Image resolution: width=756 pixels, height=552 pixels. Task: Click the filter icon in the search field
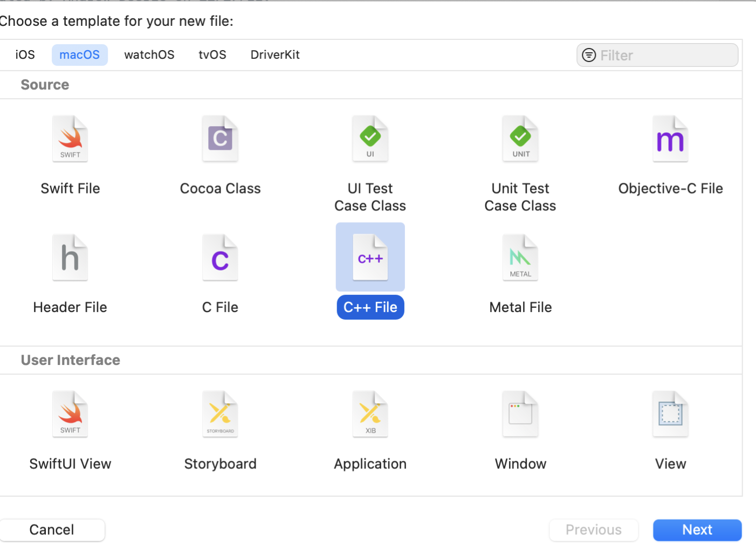(x=589, y=55)
